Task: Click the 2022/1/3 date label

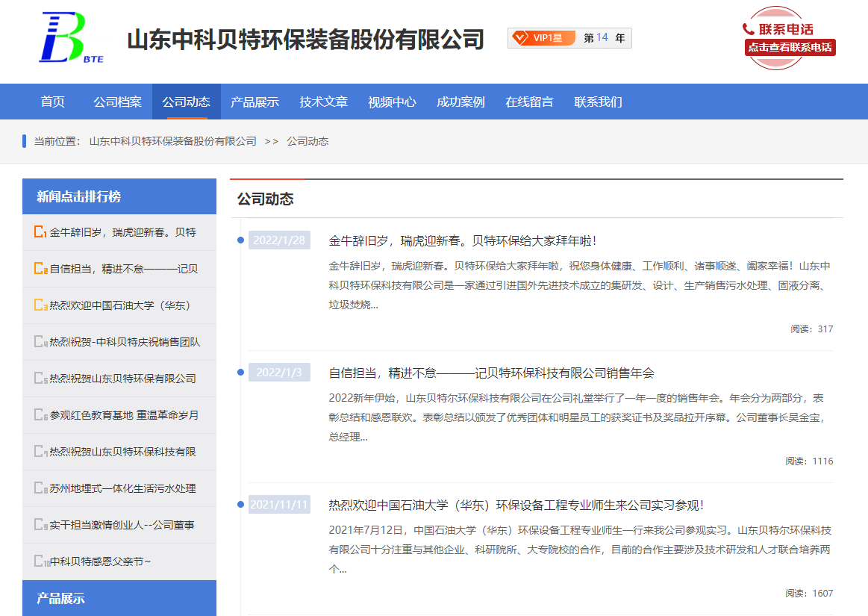Action: coord(279,373)
